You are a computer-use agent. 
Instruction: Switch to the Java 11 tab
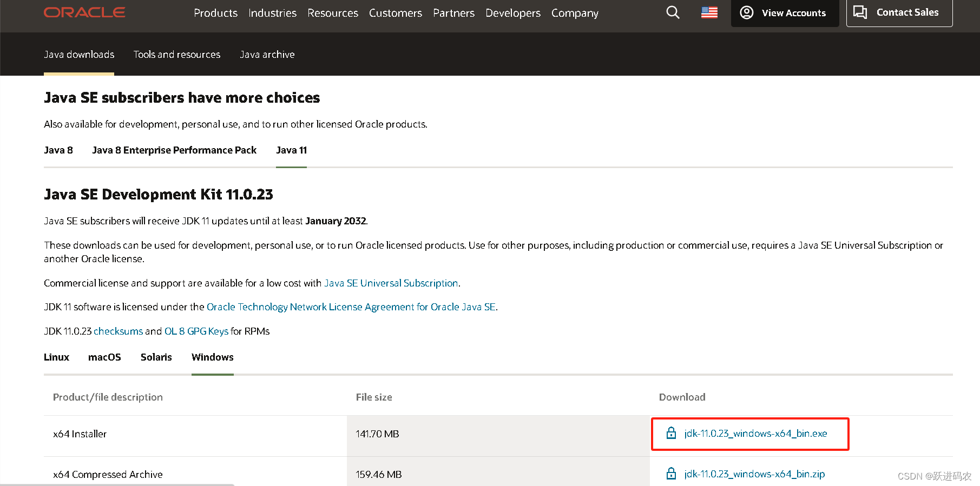tap(291, 150)
